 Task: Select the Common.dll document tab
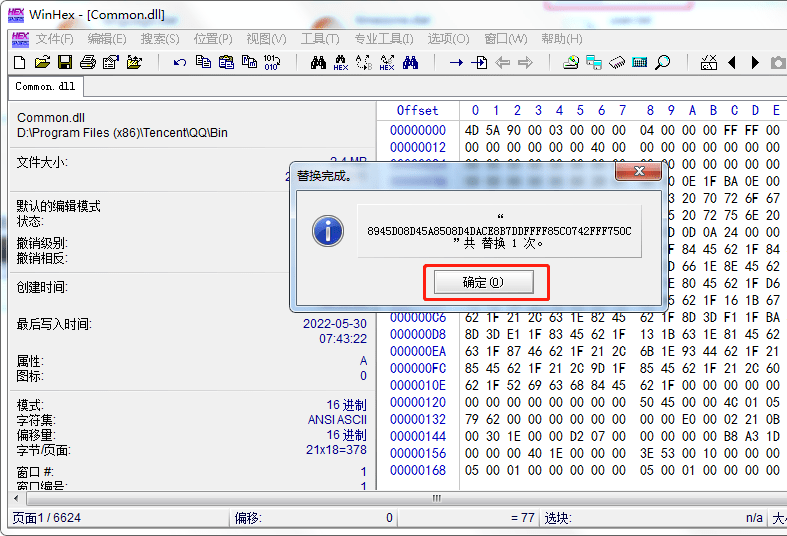(x=46, y=87)
